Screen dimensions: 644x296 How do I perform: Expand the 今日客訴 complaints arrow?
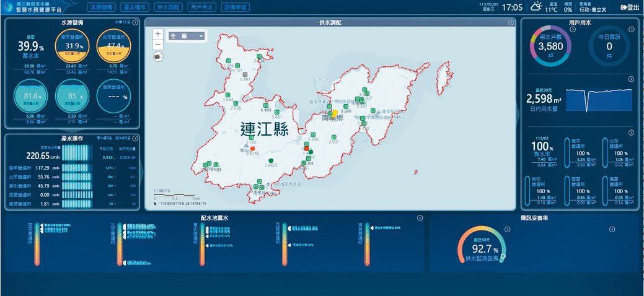pyautogui.click(x=631, y=29)
